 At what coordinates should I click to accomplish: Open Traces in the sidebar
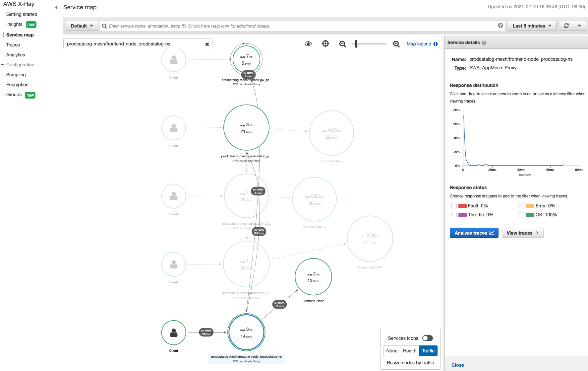(13, 45)
